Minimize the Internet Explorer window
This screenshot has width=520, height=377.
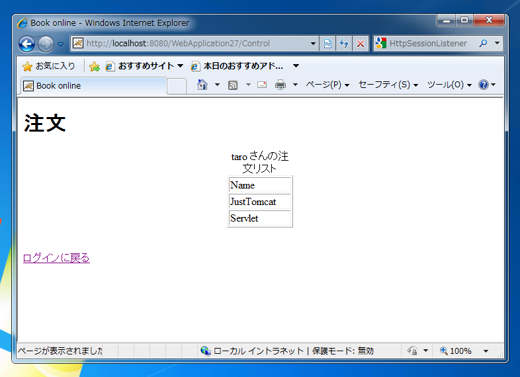point(446,21)
